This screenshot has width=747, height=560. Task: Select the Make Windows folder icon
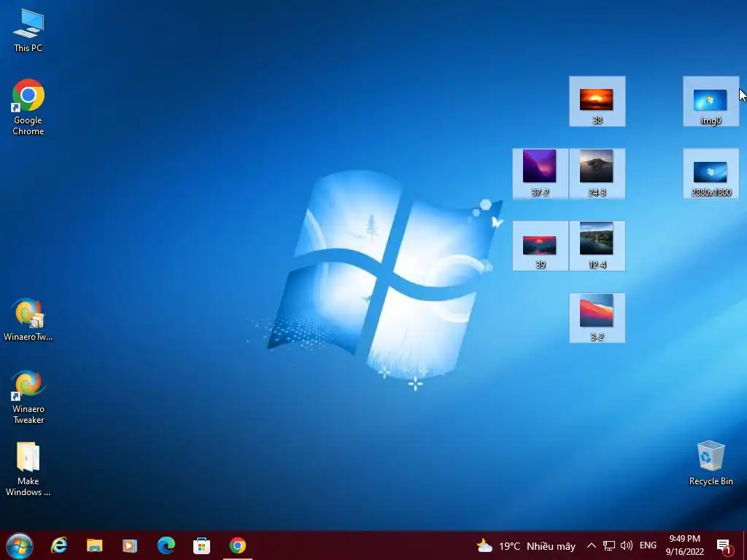[28, 469]
